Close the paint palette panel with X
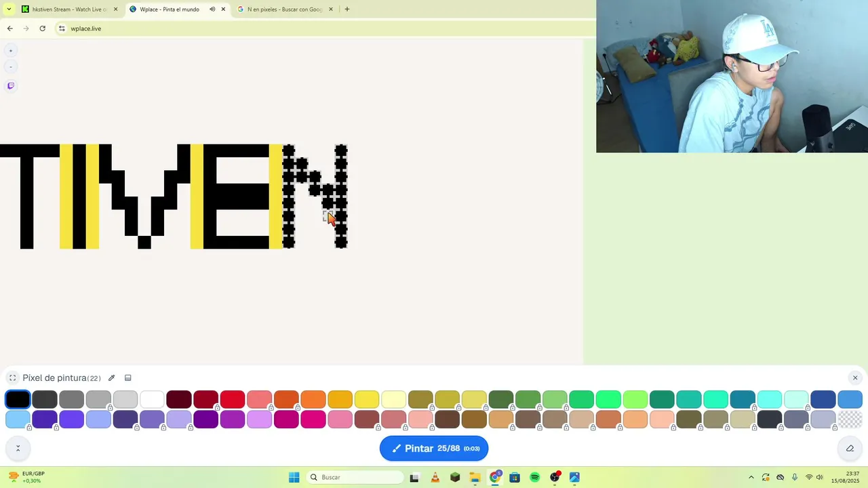The height and width of the screenshot is (488, 868). coord(855,378)
